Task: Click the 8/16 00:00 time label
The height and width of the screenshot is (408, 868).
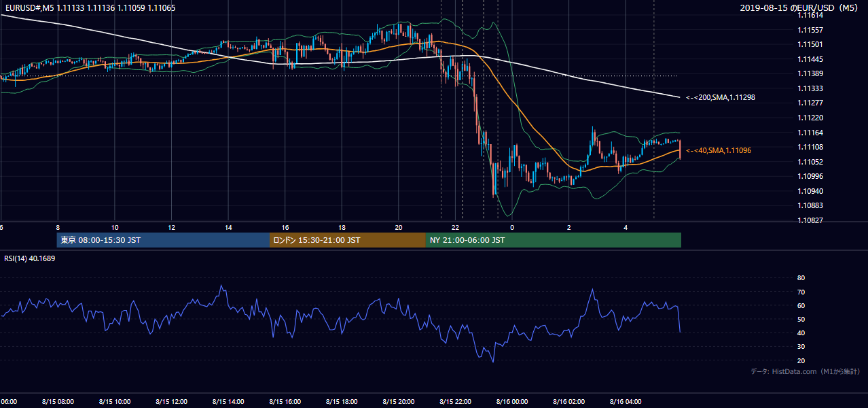Action: (x=512, y=402)
